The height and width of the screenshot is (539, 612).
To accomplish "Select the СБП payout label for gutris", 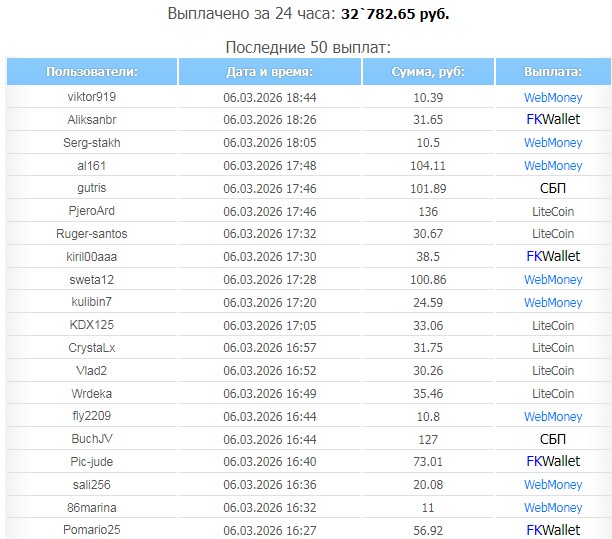I will (552, 188).
